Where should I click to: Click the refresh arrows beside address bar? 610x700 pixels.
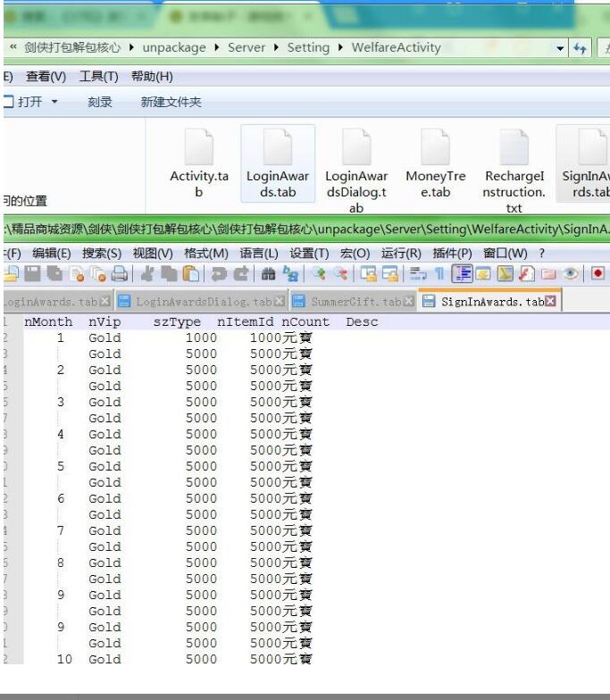tap(580, 48)
